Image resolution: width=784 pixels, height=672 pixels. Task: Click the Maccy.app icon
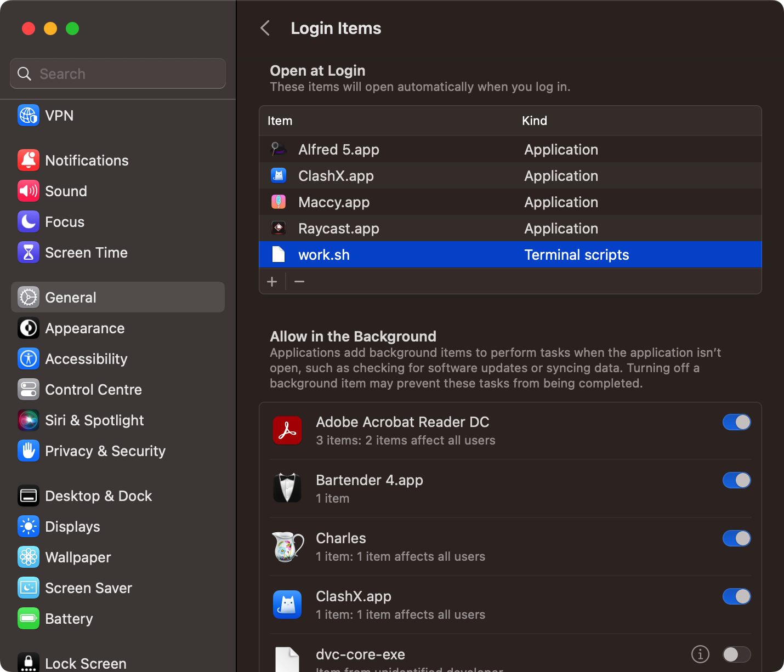click(279, 202)
